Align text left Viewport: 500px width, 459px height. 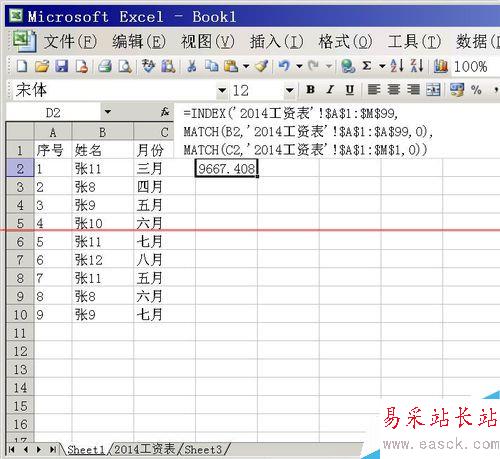[x=374, y=89]
